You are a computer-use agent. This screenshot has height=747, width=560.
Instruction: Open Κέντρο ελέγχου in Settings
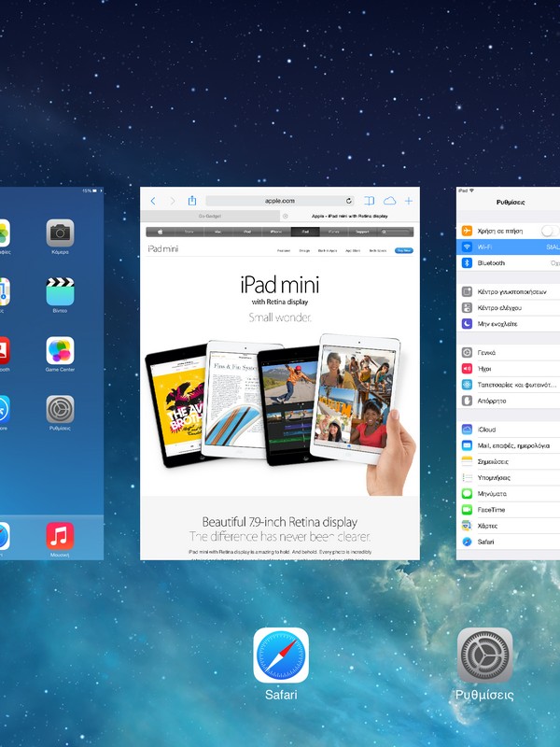coord(508,308)
